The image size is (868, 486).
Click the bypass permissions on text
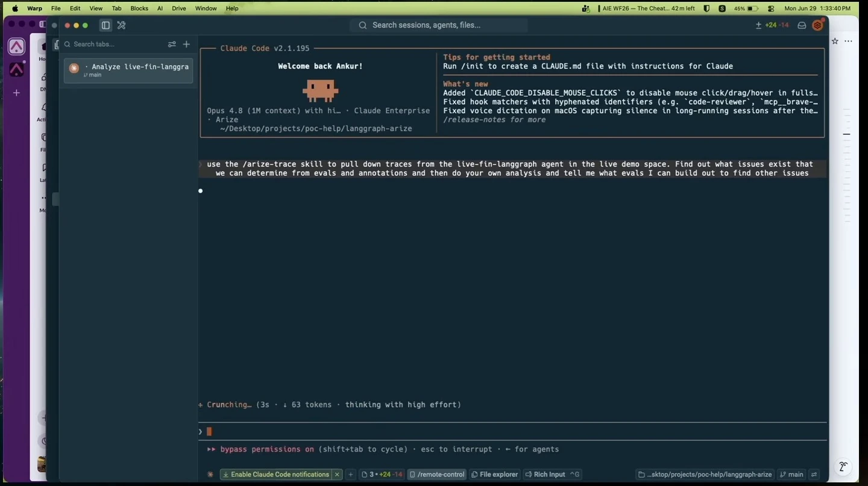coord(267,449)
